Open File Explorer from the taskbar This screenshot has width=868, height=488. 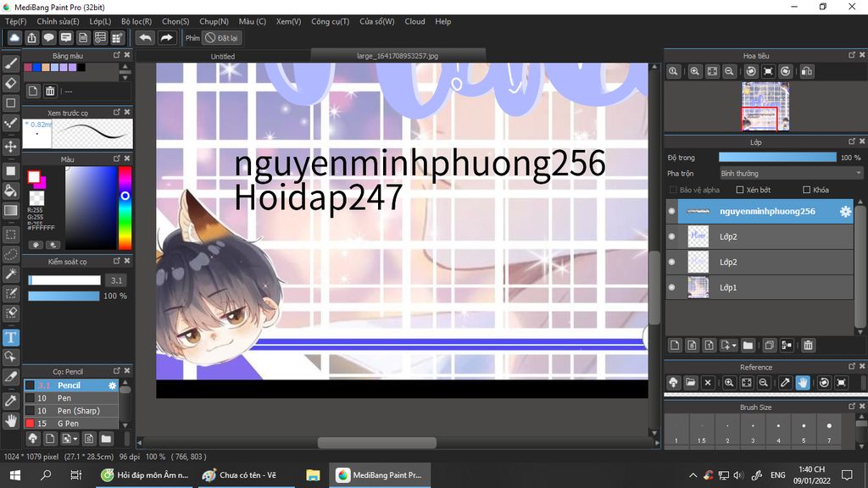(x=313, y=475)
